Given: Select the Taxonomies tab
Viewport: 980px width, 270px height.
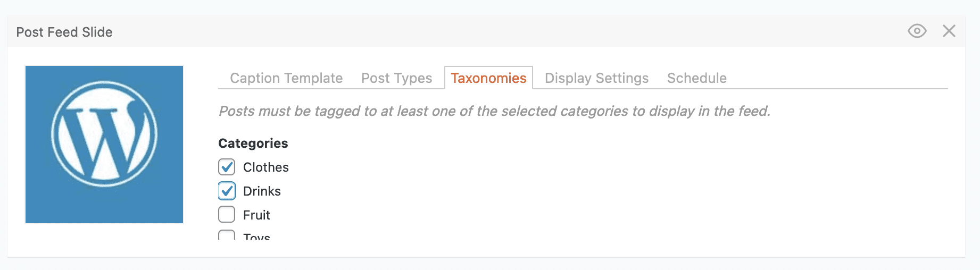Looking at the screenshot, I should pos(488,78).
